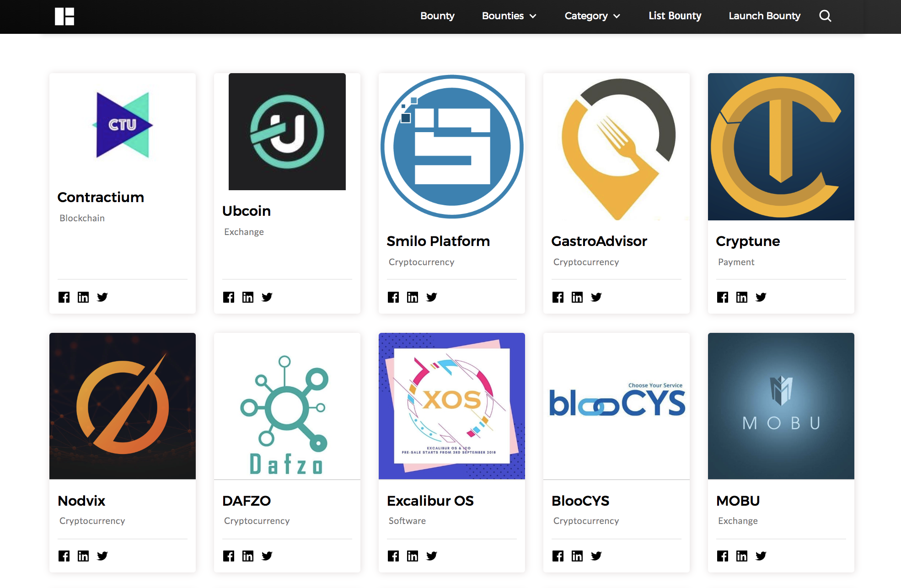Select Bounty in the navigation bar
Screen dimensions: 901x588
[x=437, y=16]
